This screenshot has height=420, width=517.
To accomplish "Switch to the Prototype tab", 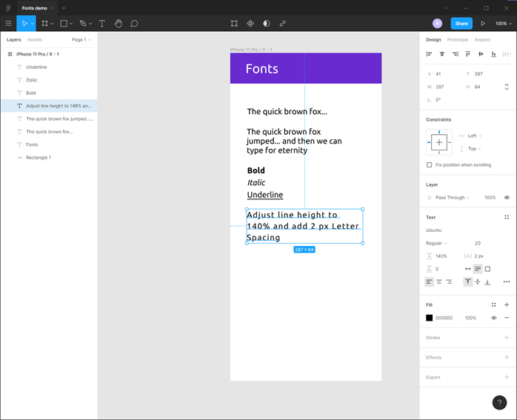I will (457, 39).
